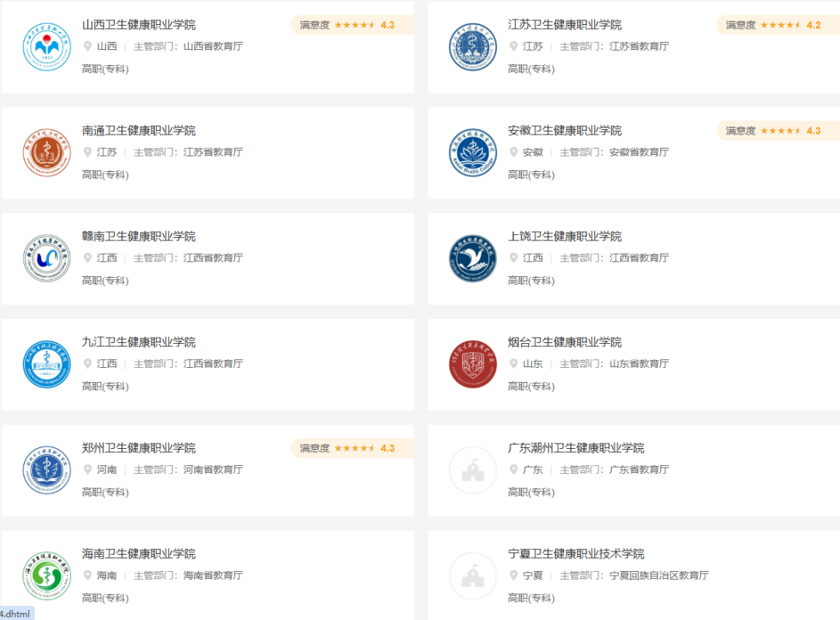This screenshot has width=840, height=620.
Task: Visit 上饶卫生健康职业学院 page
Action: point(565,236)
